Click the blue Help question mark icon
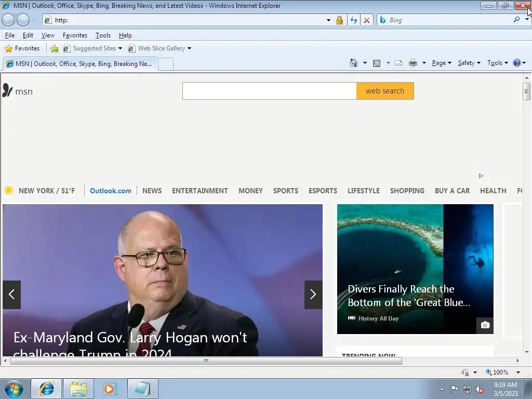Viewport: 532px width, 399px height. (x=517, y=63)
